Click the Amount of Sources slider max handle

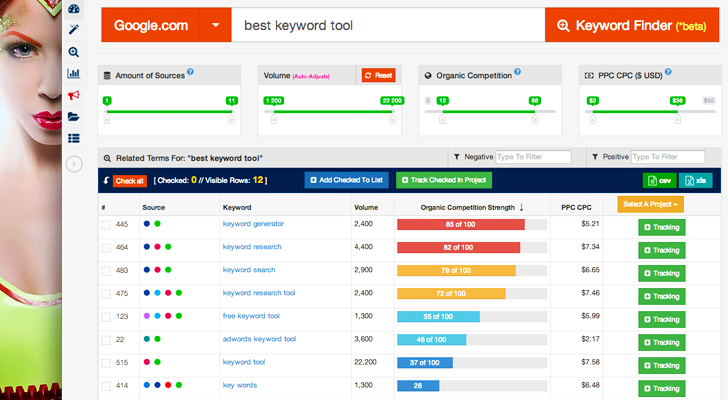231,120
